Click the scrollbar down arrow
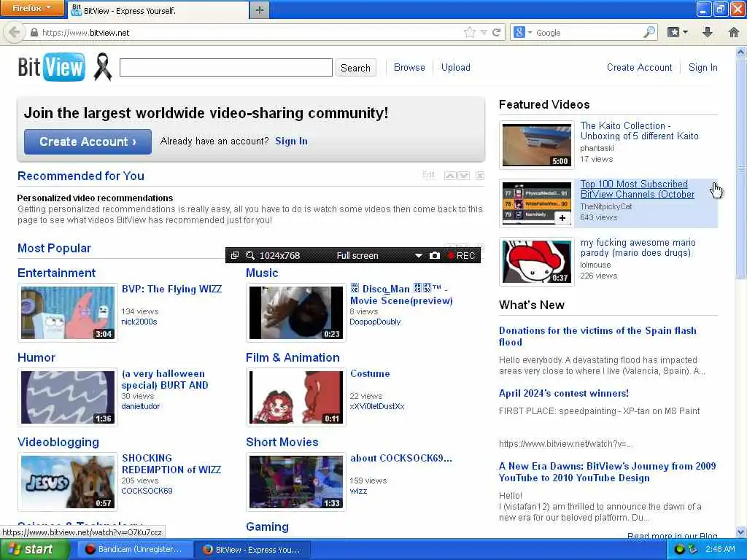 741,532
